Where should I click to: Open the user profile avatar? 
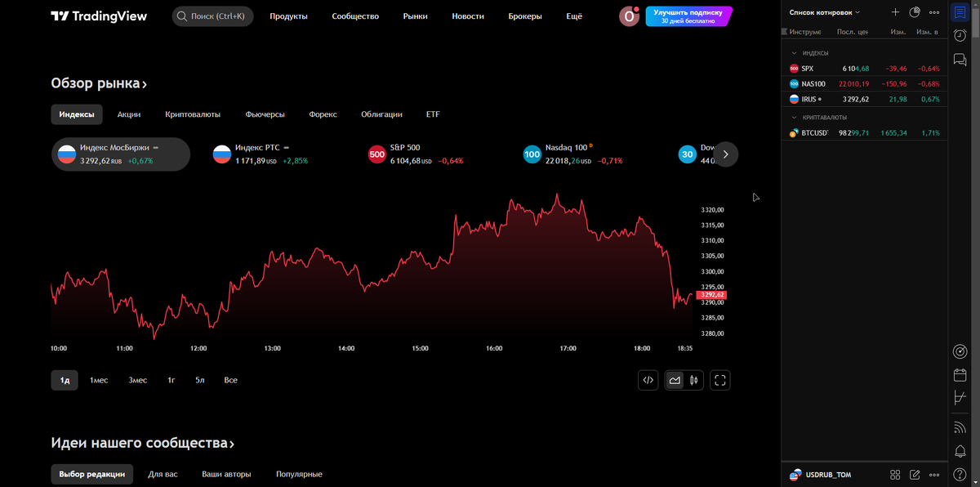pyautogui.click(x=629, y=16)
